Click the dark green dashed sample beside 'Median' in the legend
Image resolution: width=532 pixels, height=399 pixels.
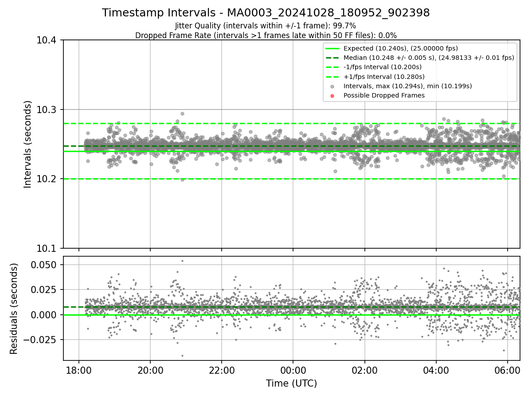coord(333,58)
